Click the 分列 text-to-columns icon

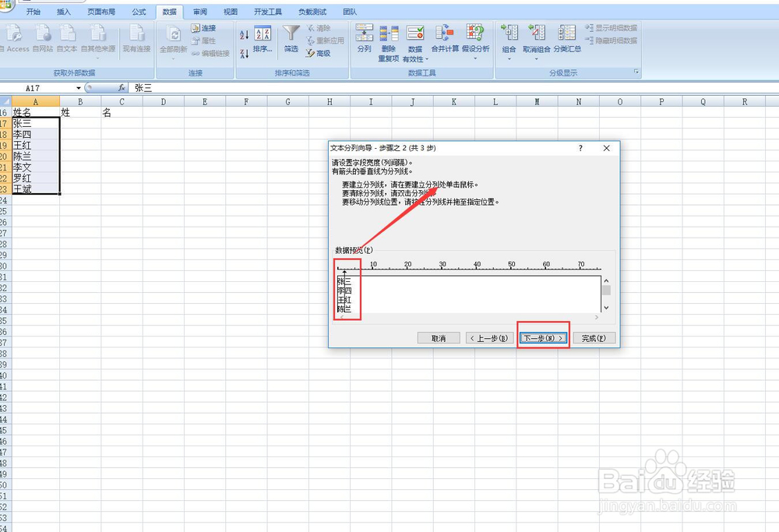click(364, 39)
